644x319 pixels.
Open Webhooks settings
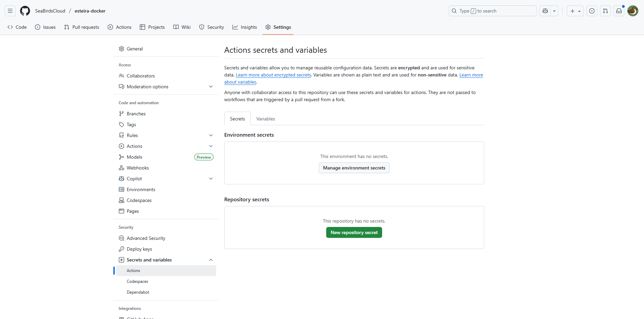166,168
